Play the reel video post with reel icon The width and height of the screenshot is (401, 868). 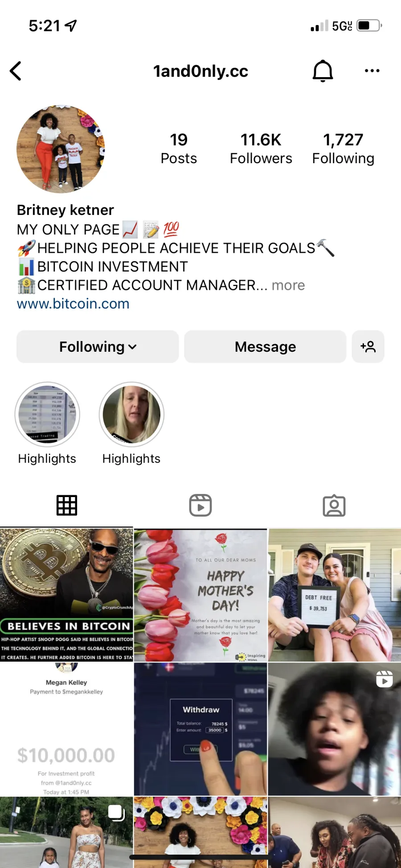(x=335, y=729)
